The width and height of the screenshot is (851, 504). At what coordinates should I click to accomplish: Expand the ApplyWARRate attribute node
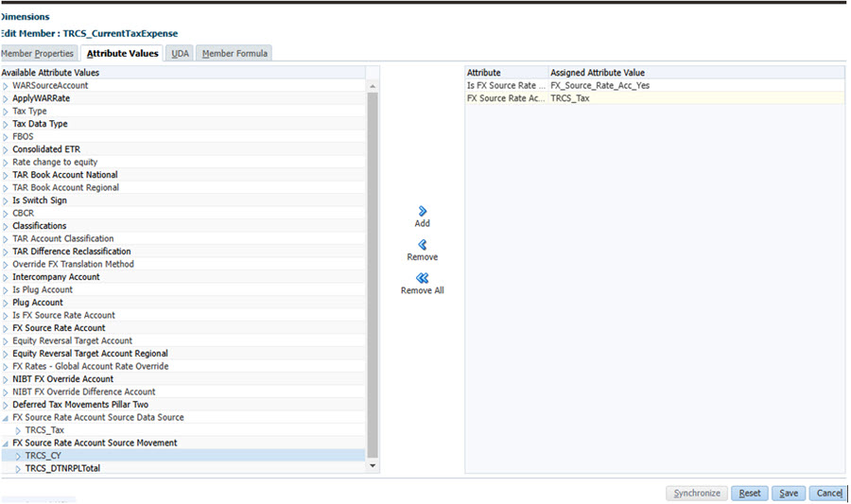tap(6, 98)
